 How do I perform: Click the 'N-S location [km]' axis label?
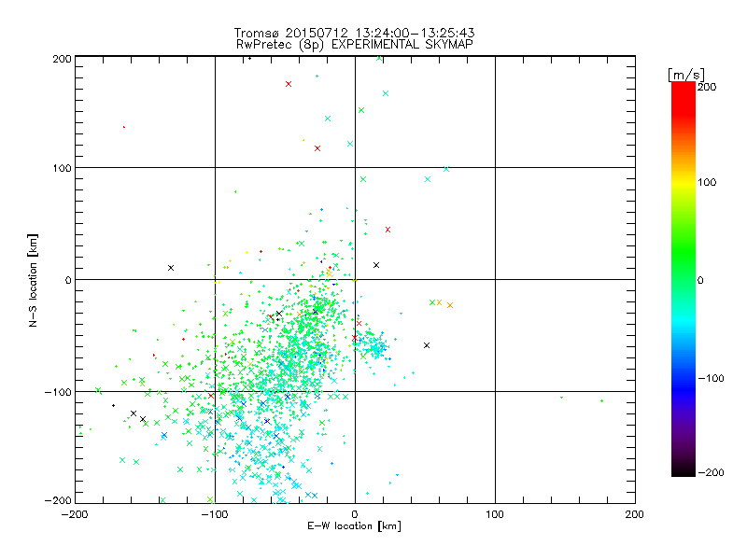click(33, 280)
